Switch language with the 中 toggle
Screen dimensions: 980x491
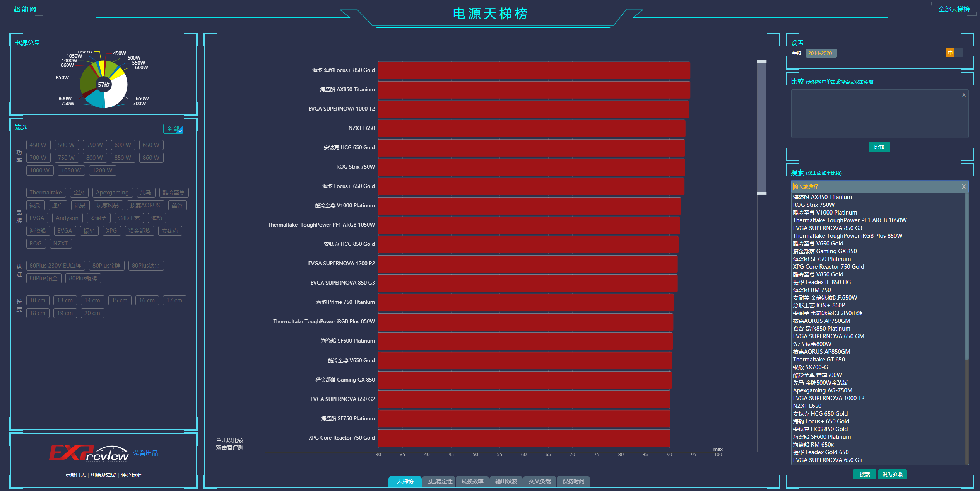pyautogui.click(x=954, y=53)
